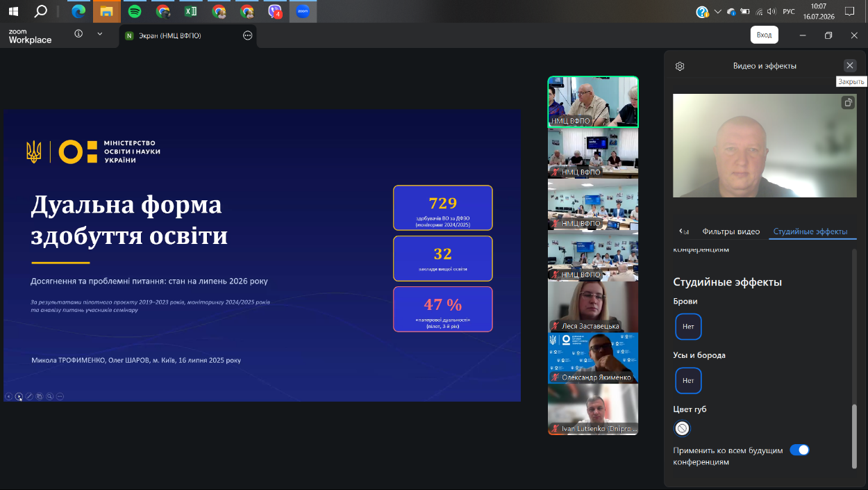Screen dimensions: 868x490
Task: Open the clock showing 10:07
Action: pos(817,11)
